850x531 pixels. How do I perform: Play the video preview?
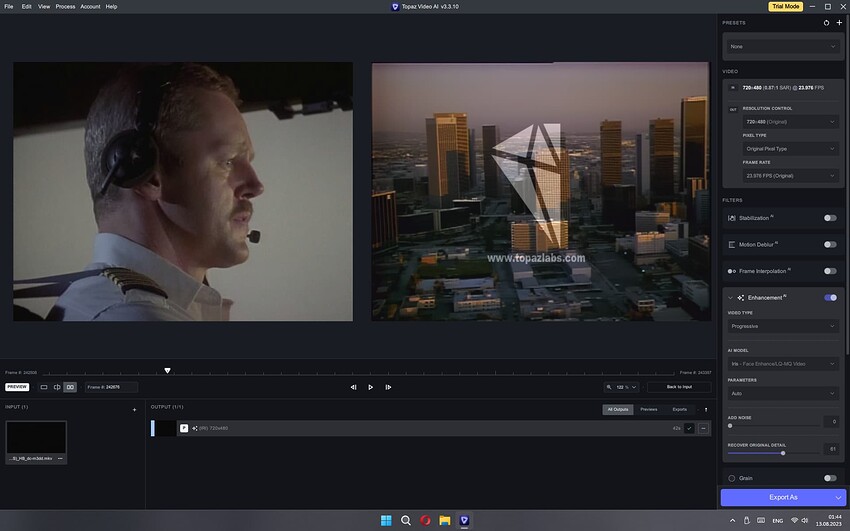(x=370, y=387)
